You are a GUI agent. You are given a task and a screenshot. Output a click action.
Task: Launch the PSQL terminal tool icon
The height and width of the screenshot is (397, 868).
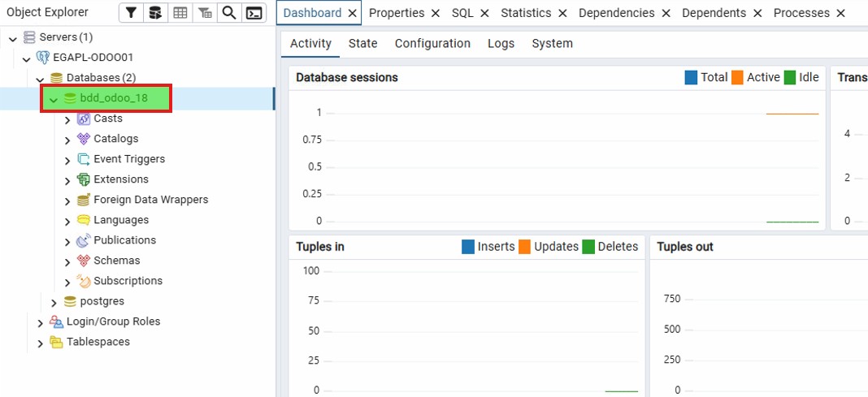pos(254,13)
